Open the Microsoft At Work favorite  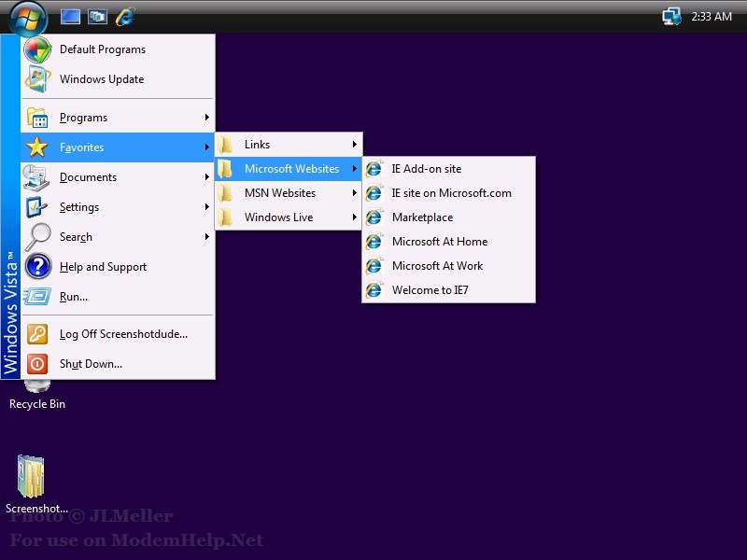449,266
